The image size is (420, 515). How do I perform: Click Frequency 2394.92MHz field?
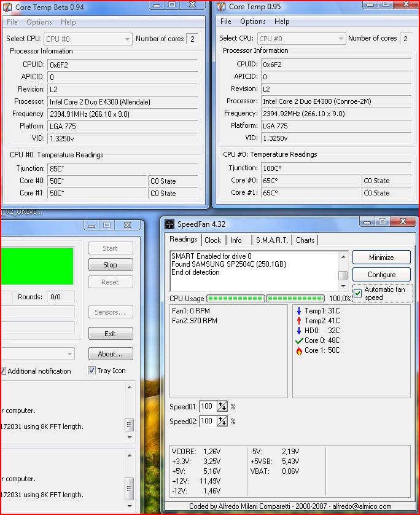click(x=336, y=114)
